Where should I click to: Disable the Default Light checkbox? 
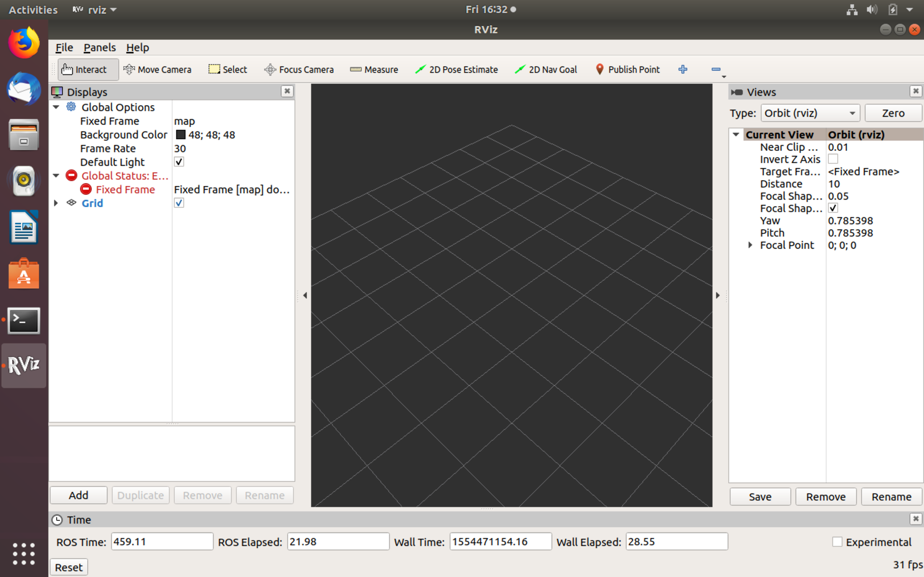(x=179, y=162)
